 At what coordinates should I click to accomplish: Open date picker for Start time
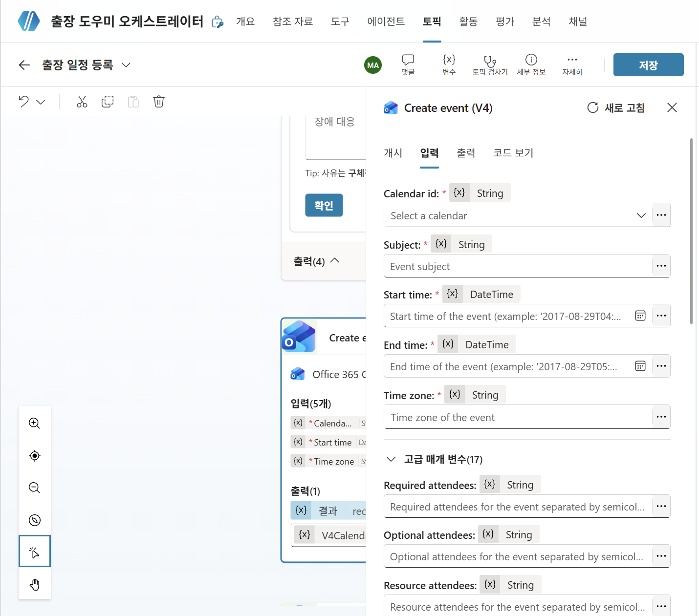point(640,316)
